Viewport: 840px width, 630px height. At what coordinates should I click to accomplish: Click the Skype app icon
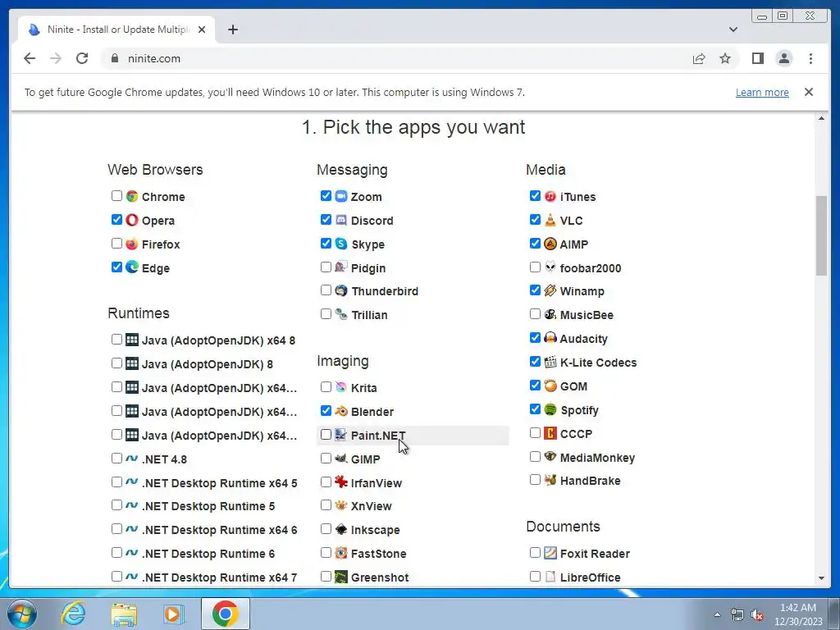pos(341,244)
